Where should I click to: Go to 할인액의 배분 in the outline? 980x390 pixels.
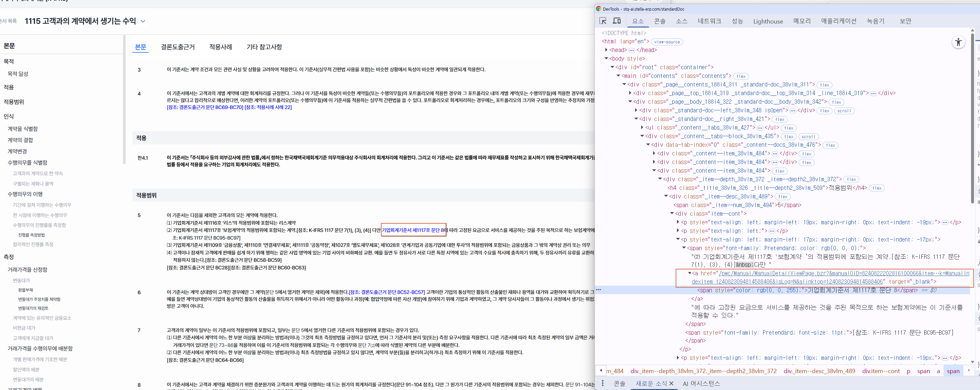tap(26, 369)
